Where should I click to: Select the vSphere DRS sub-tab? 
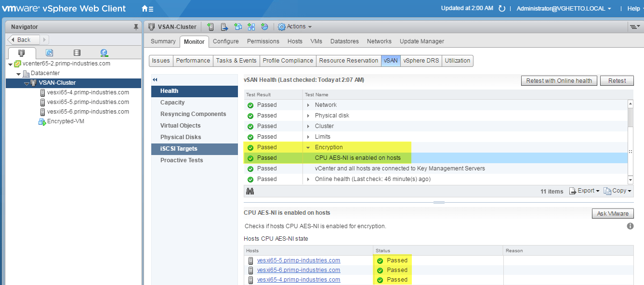tap(421, 61)
